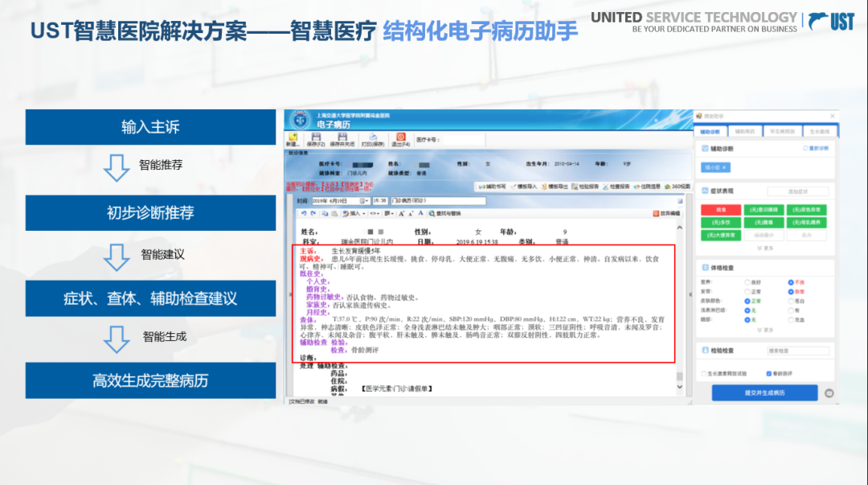
Task: Click the blue font color A icon
Action: tap(420, 213)
